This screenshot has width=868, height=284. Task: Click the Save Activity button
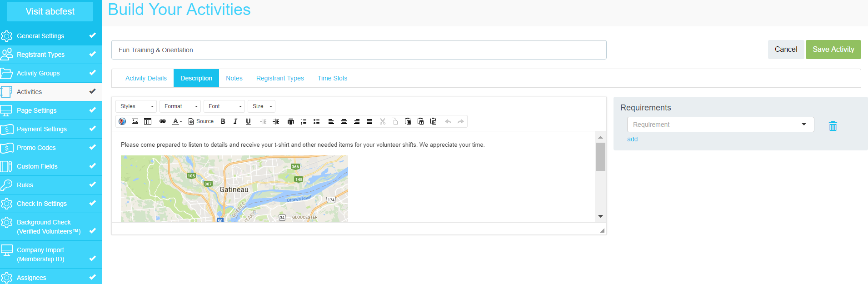click(x=833, y=50)
